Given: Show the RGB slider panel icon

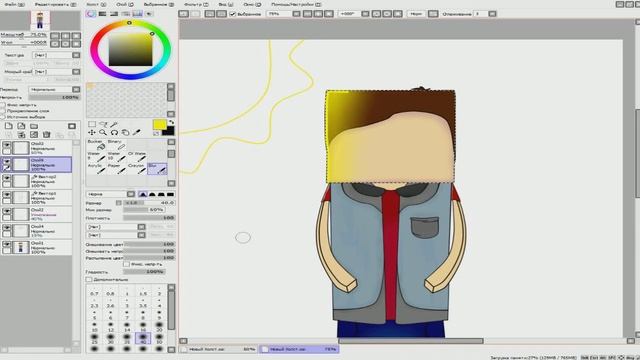Looking at the screenshot, I should click(102, 13).
